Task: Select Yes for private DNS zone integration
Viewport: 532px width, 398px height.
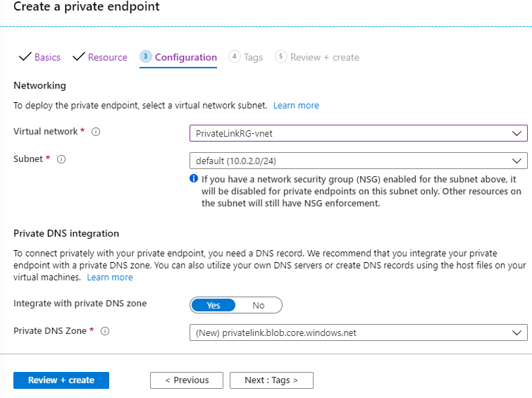Action: (214, 306)
